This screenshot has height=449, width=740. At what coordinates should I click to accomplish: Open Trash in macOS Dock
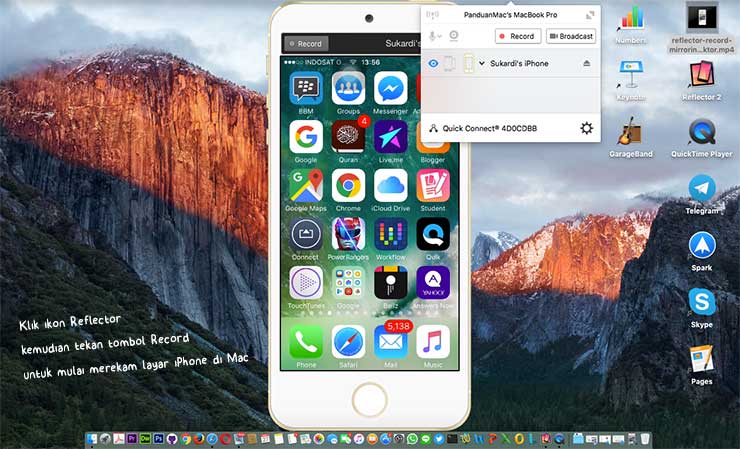pos(645,439)
